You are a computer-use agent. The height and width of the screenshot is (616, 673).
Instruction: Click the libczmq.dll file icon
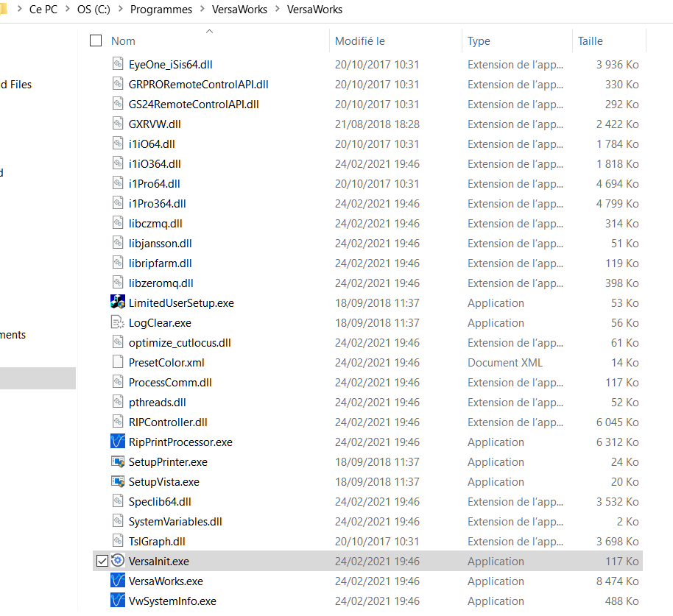pyautogui.click(x=118, y=223)
